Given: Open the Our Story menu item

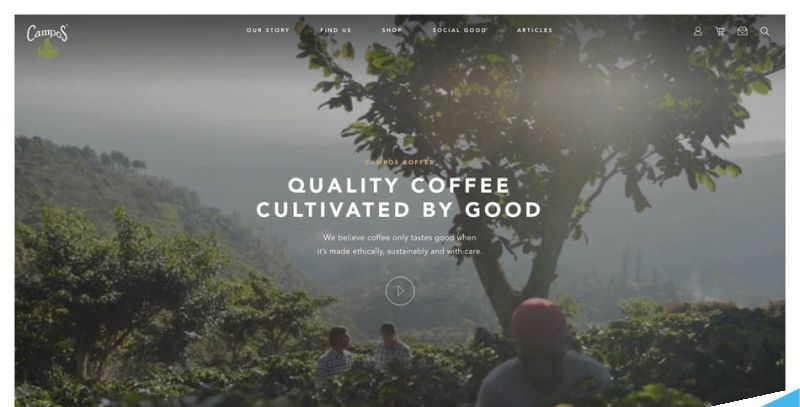Looking at the screenshot, I should (x=268, y=30).
